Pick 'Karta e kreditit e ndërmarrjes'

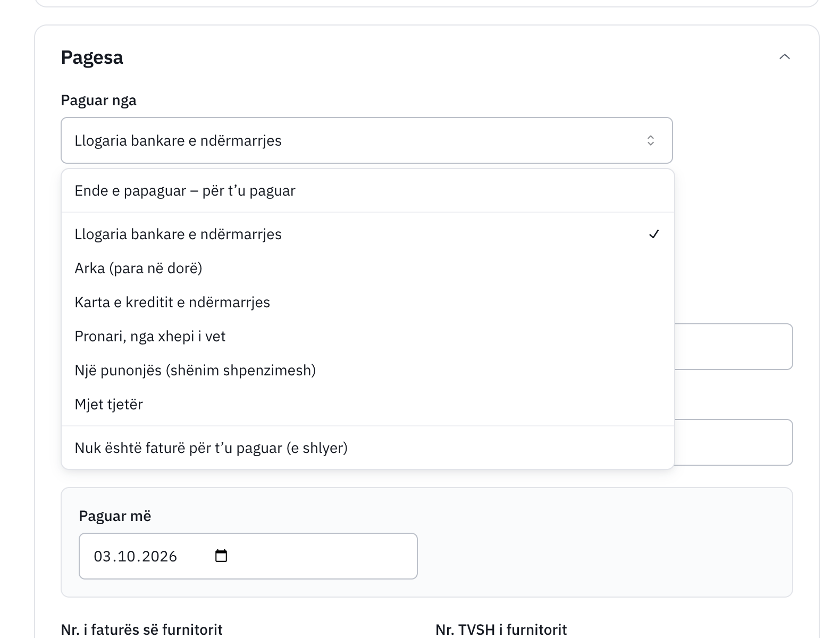[x=368, y=303]
